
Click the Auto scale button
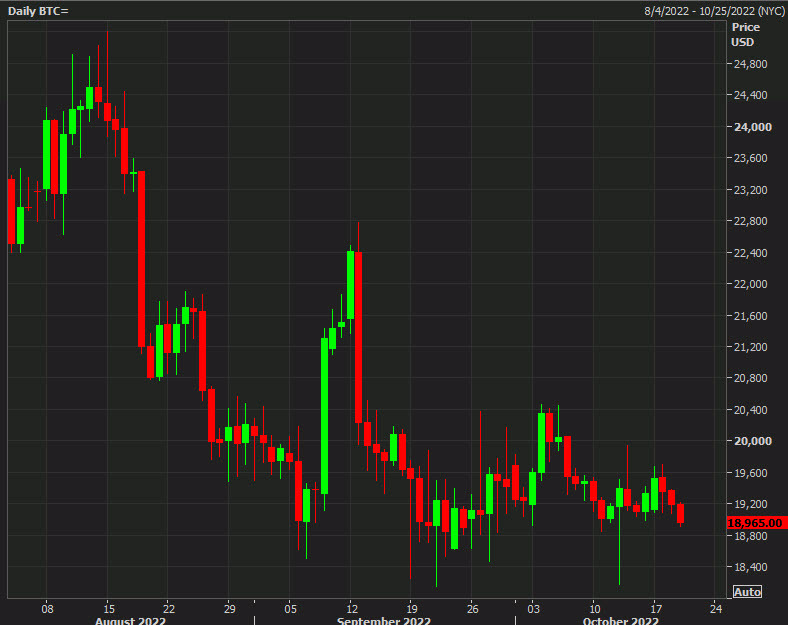click(747, 592)
